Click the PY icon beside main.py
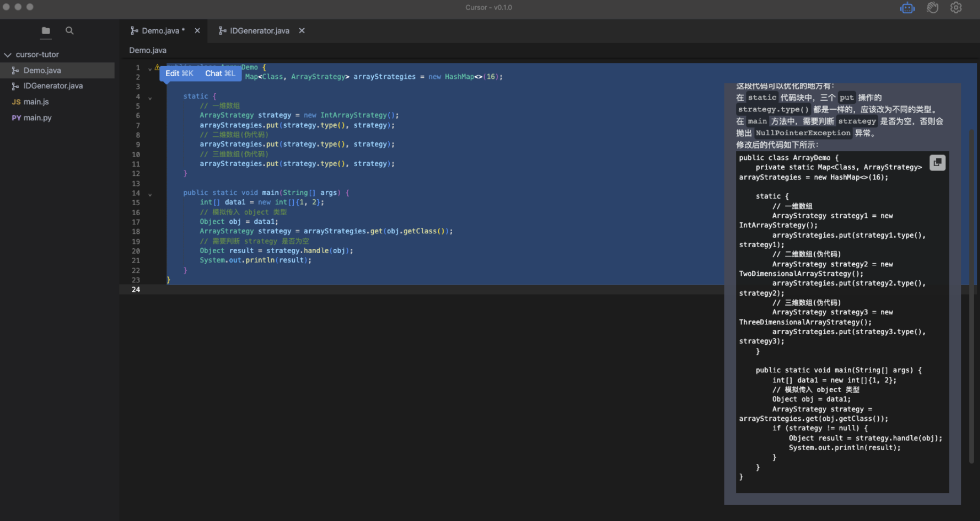980x521 pixels. (16, 118)
